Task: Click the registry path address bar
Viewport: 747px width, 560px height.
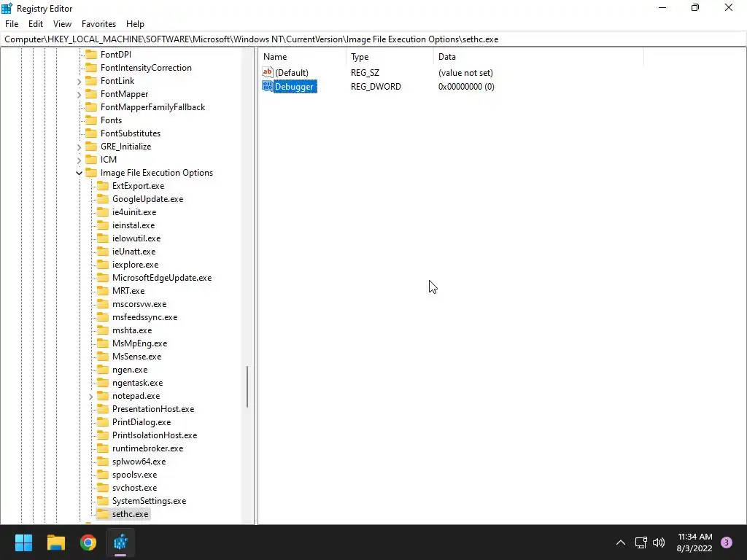Action: (x=373, y=39)
